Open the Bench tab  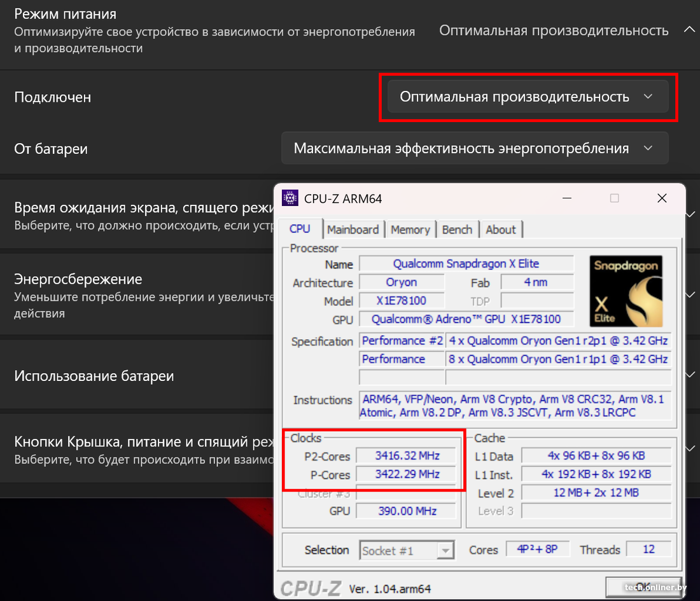tap(457, 230)
